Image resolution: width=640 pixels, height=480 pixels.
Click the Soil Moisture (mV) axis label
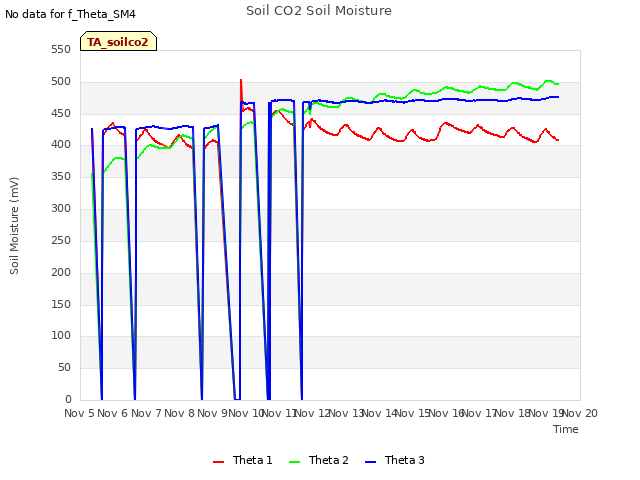(x=14, y=226)
